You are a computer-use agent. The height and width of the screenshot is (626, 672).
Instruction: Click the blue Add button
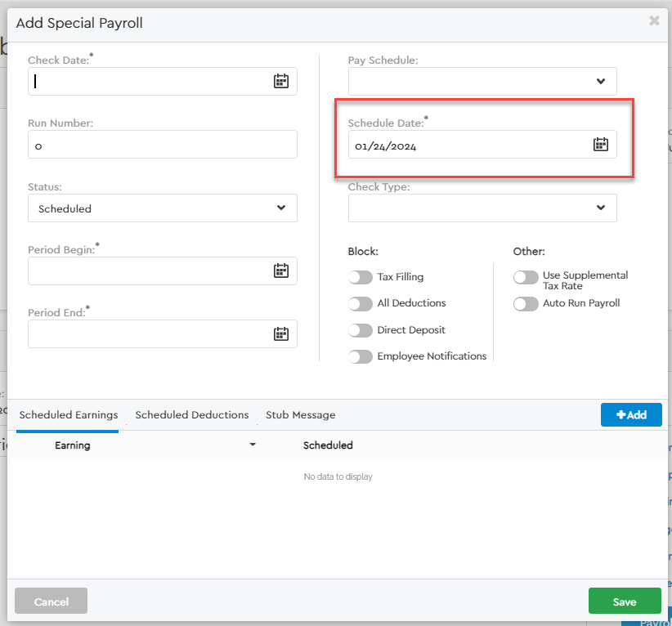click(x=630, y=415)
